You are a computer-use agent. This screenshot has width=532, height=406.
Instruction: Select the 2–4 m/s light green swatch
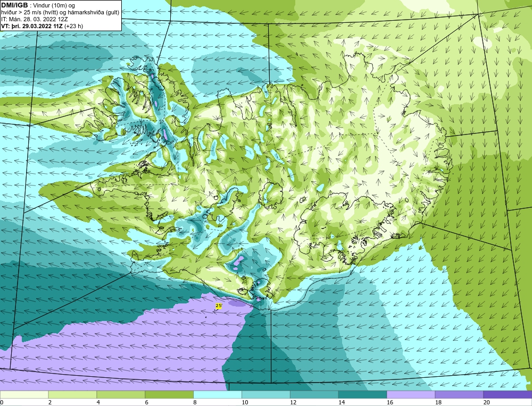click(x=72, y=395)
